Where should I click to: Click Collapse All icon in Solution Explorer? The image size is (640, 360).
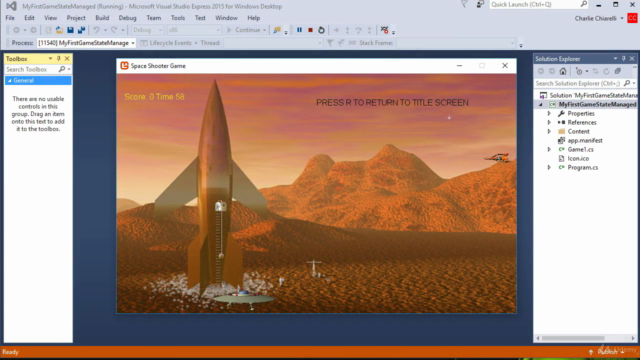[x=618, y=71]
